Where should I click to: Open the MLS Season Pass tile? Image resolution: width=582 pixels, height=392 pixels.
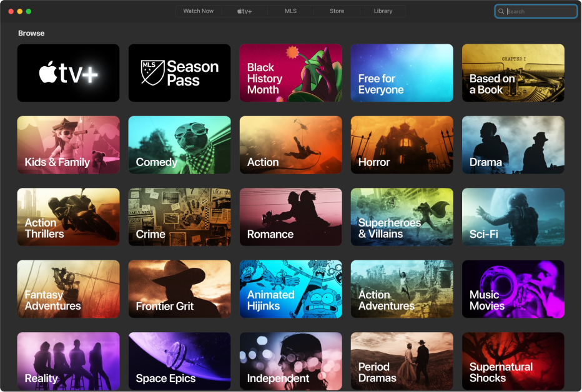pos(179,72)
